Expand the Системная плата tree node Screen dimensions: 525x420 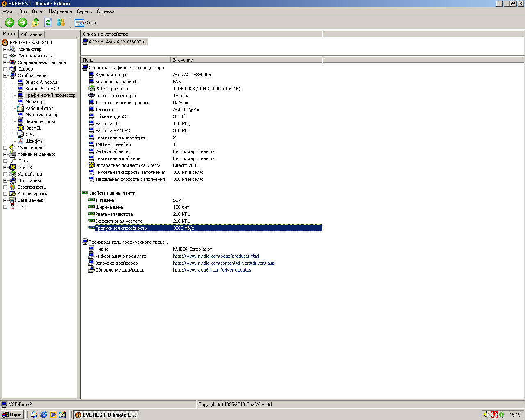tap(5, 56)
